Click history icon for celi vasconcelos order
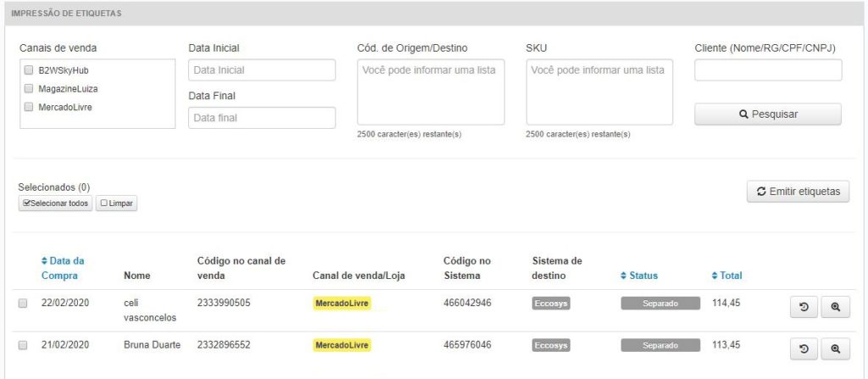Screen dimensions: 868x379 [804, 308]
